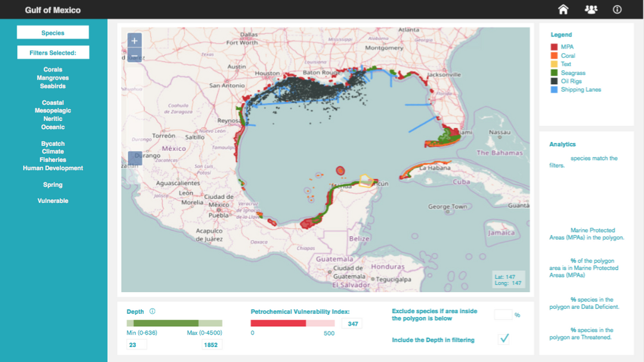Click the Filters Selected button

[53, 53]
